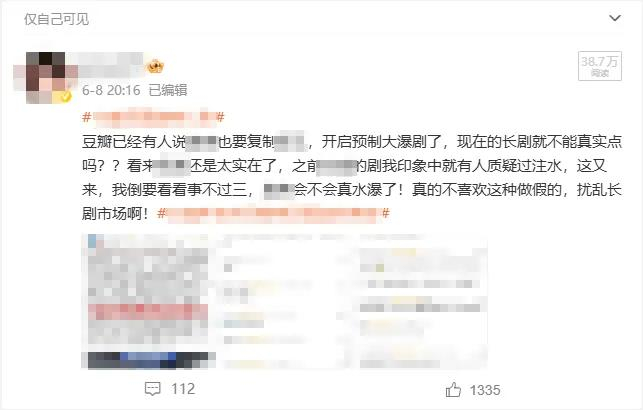Expand the post options chevron menu
Viewport: 643px width, 410px height.
pos(614,18)
